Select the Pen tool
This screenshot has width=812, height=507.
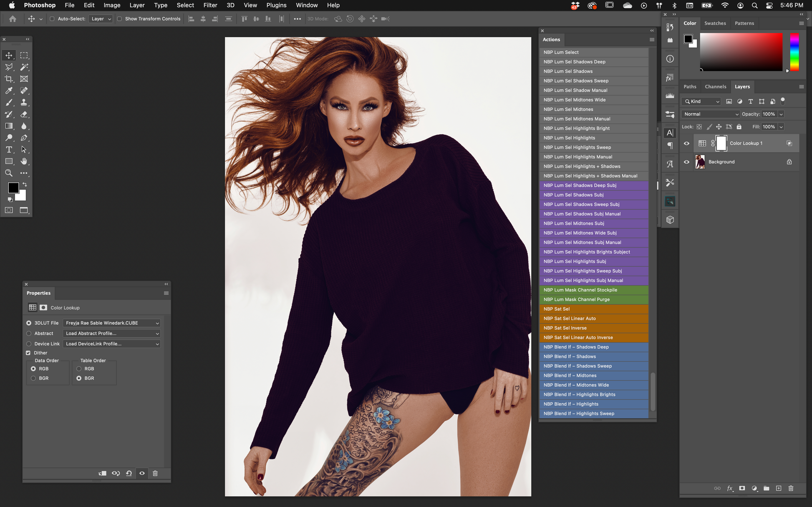[24, 138]
